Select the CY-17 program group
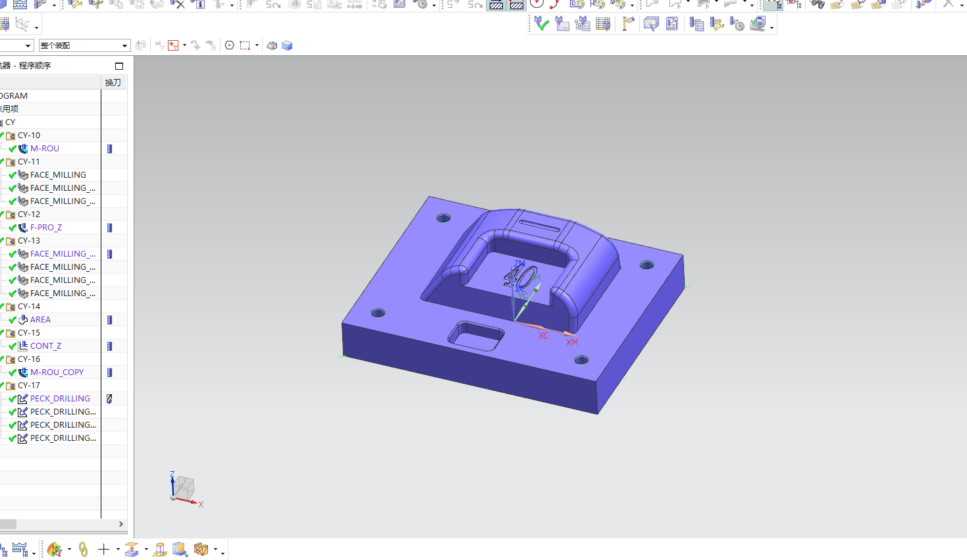Image resolution: width=967 pixels, height=560 pixels. pyautogui.click(x=29, y=386)
